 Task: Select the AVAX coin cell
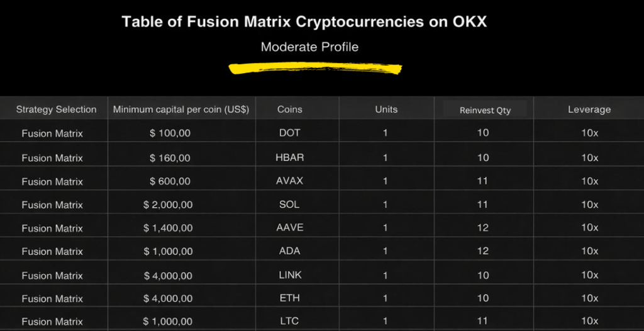[290, 181]
